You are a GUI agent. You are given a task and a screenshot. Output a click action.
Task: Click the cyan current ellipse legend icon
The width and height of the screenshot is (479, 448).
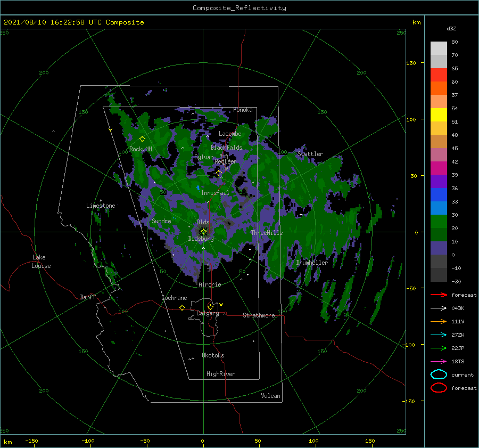[x=439, y=374]
